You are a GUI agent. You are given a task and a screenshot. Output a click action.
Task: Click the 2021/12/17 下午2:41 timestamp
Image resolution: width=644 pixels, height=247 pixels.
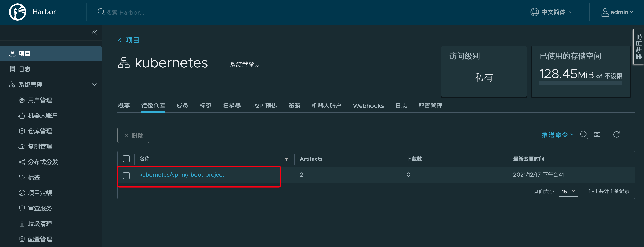539,175
